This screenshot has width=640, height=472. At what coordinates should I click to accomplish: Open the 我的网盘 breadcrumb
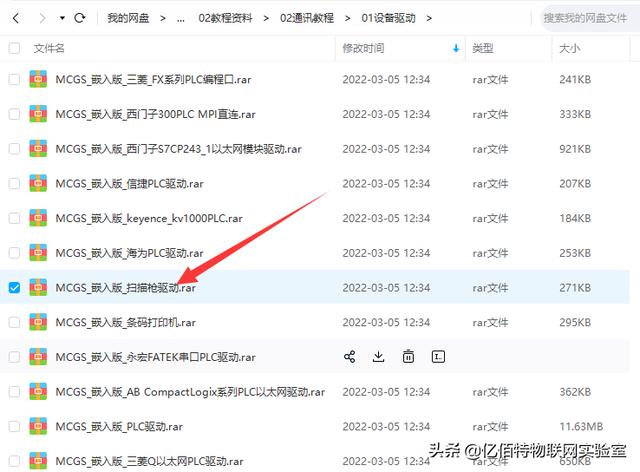[128, 18]
